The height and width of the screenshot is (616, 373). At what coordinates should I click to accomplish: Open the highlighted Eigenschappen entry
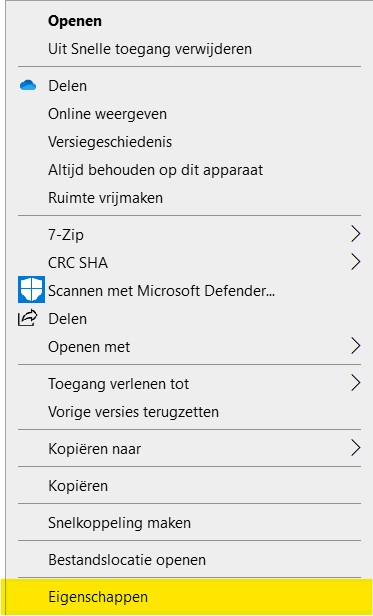click(x=189, y=597)
